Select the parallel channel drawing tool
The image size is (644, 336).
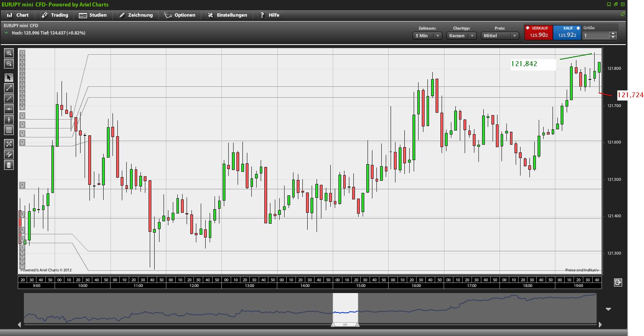tap(9, 154)
